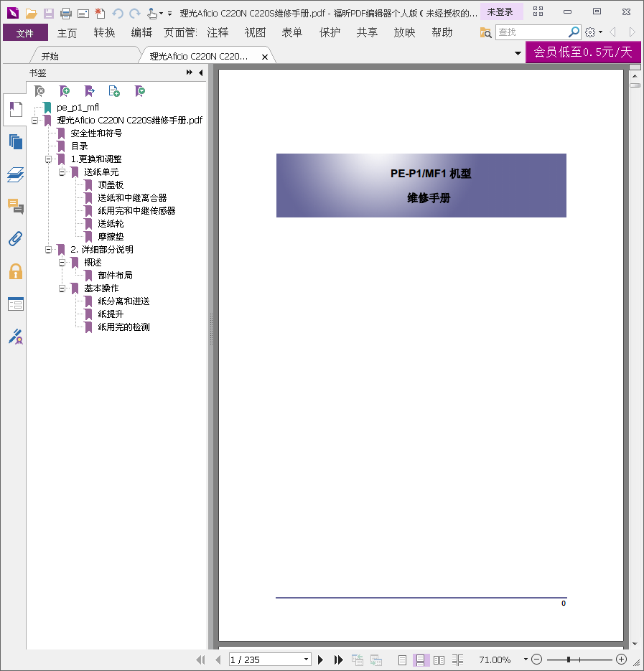
Task: Click the 未登录 login button
Action: click(x=500, y=11)
